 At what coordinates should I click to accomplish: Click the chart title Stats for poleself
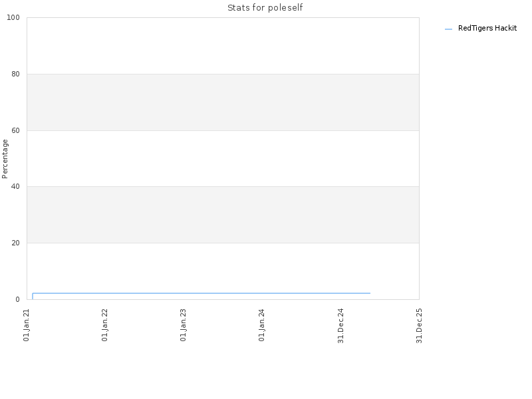click(265, 8)
